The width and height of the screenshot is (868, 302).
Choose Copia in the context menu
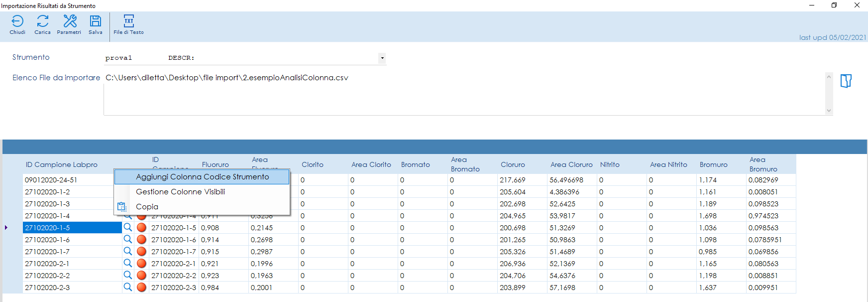(x=202, y=207)
